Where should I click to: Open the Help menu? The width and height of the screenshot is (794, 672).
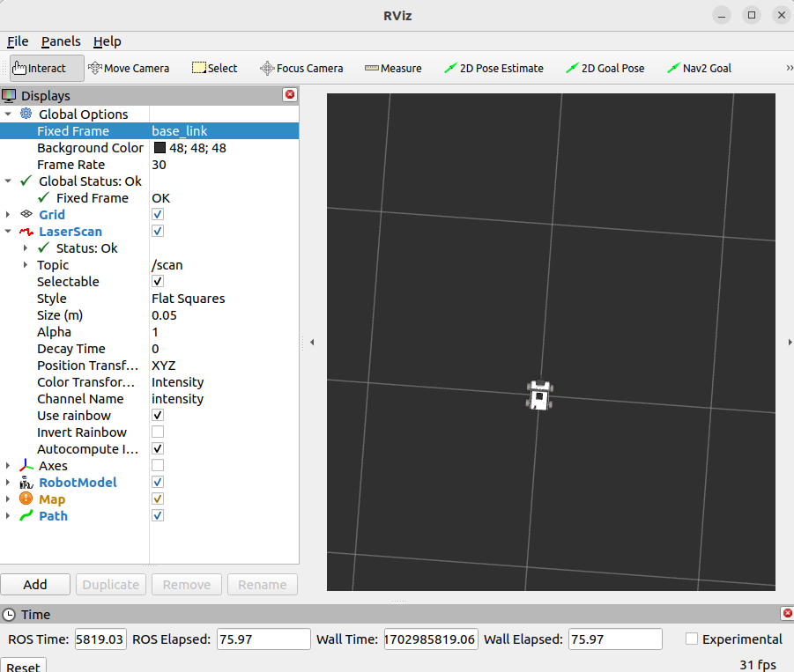click(107, 41)
